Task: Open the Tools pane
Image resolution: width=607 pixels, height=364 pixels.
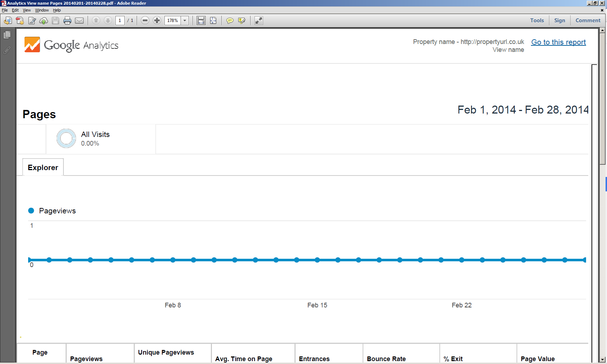Action: click(x=537, y=21)
